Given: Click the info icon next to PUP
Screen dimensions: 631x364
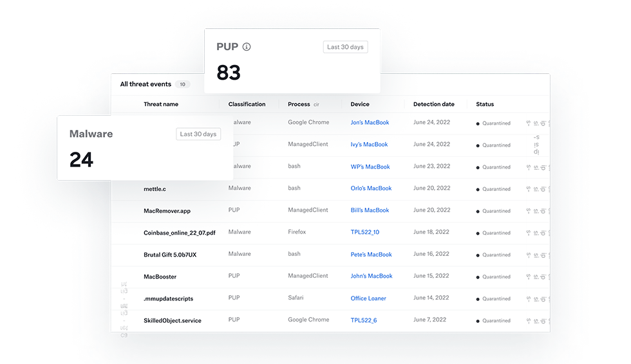Looking at the screenshot, I should point(247,47).
